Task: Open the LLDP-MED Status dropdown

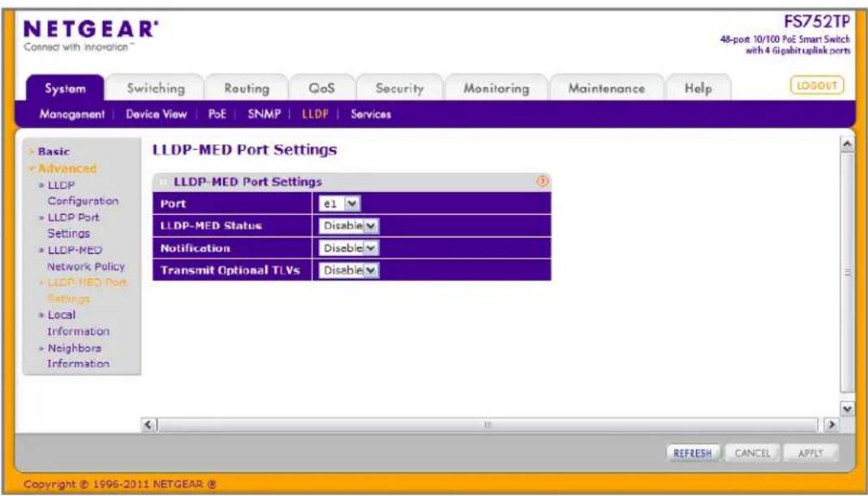Action: click(349, 225)
